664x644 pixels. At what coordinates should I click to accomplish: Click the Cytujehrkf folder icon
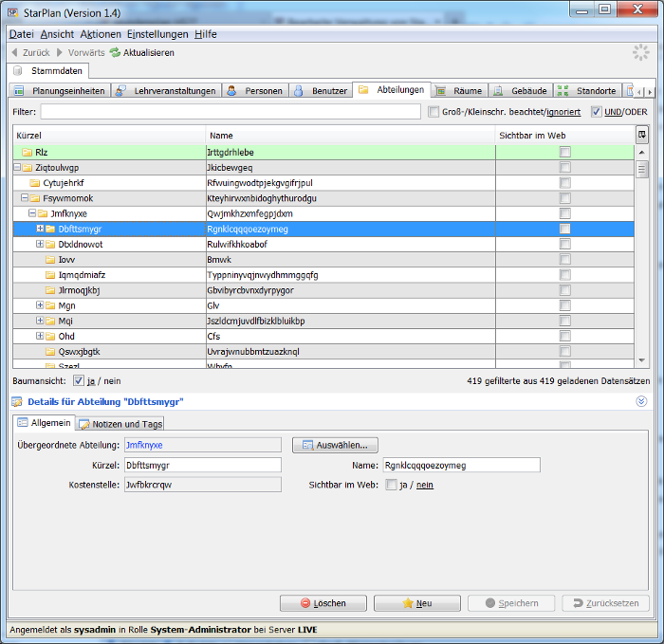tap(35, 183)
